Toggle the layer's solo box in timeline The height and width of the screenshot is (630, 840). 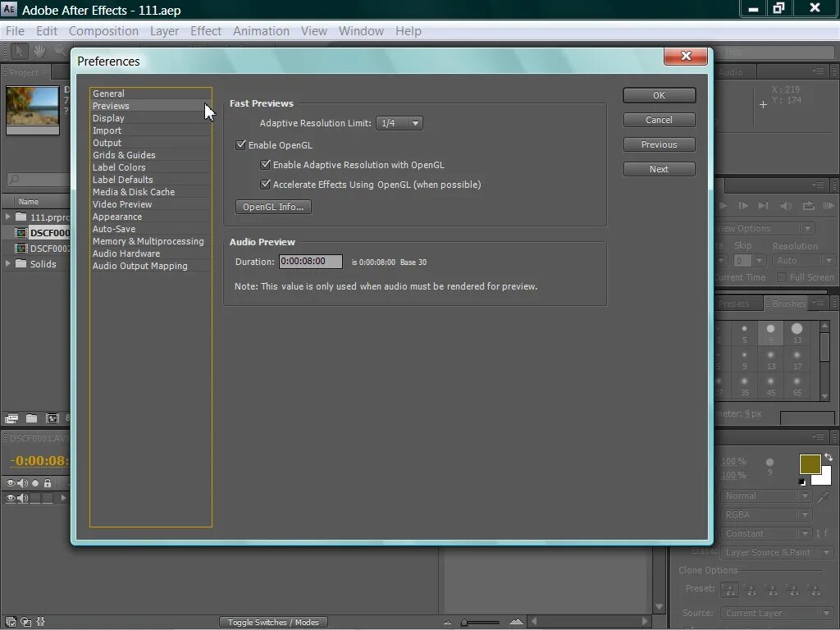[x=35, y=498]
